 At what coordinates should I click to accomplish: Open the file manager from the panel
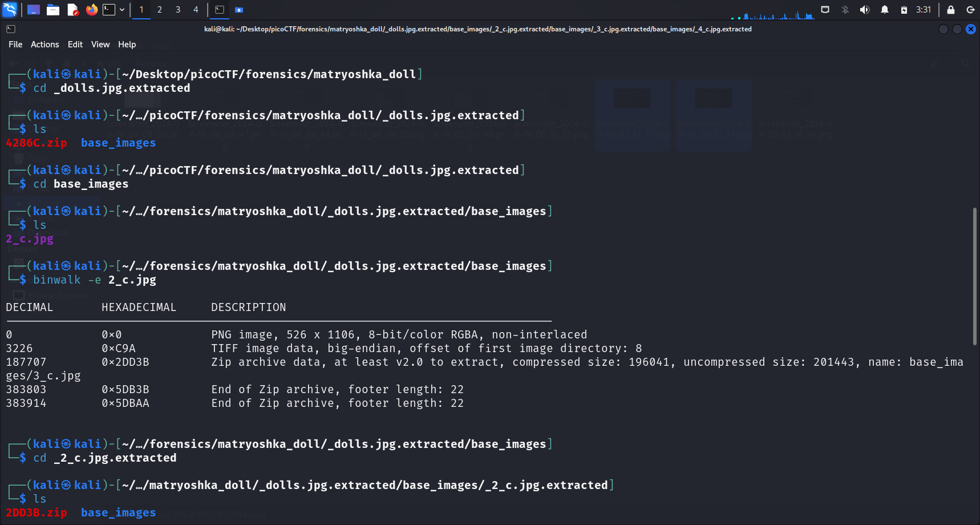pos(53,10)
